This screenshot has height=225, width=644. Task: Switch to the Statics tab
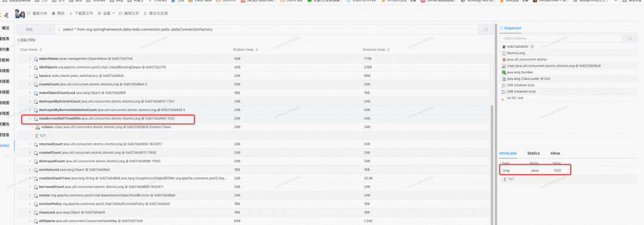533,153
